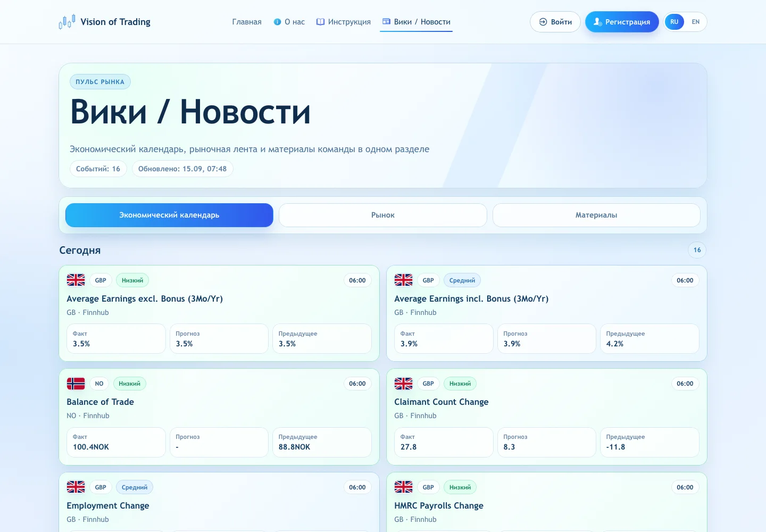This screenshot has width=766, height=532.
Task: Click Факт 100.4NOK value box
Action: (116, 442)
